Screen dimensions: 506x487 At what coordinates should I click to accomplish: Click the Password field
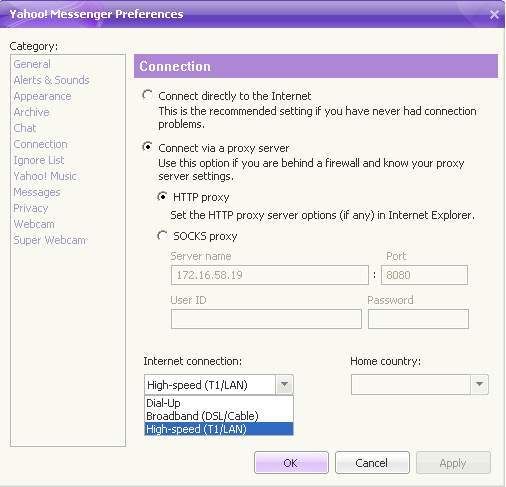click(x=418, y=319)
